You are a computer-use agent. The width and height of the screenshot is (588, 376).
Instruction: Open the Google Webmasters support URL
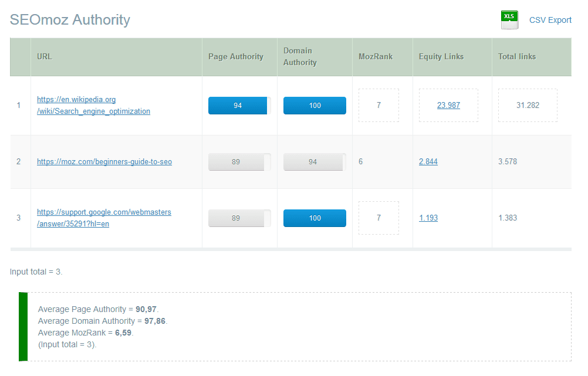tap(104, 218)
